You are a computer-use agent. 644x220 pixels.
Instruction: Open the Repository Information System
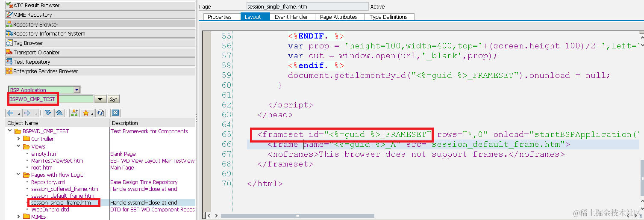[x=100, y=33]
